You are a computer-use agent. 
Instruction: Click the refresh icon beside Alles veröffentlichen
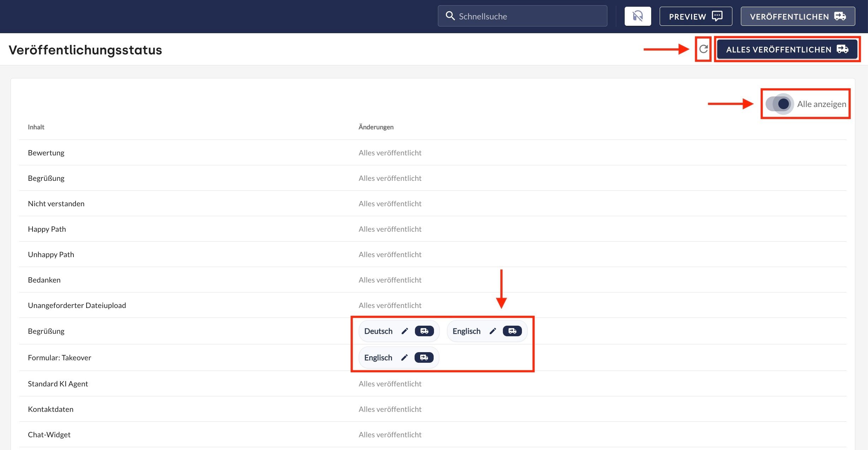coord(703,49)
